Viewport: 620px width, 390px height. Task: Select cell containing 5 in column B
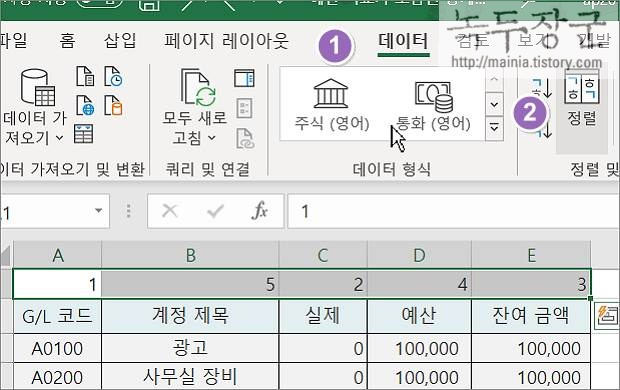[x=190, y=284]
